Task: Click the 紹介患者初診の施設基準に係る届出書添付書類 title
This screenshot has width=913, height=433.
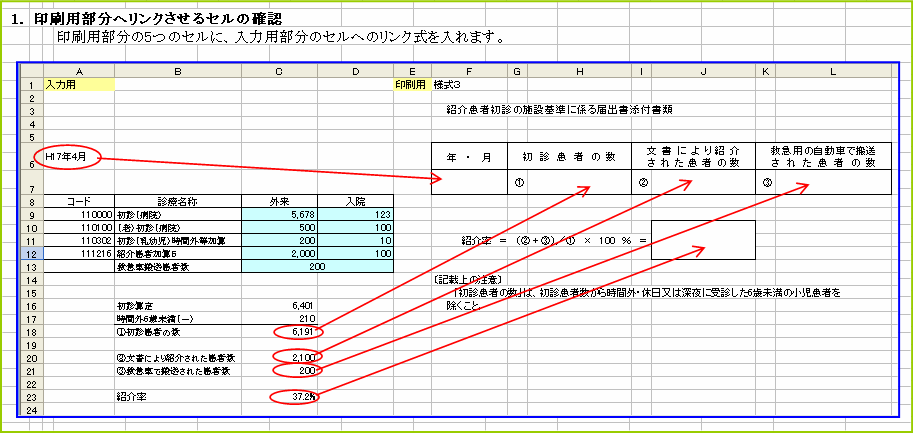Action: [x=559, y=111]
